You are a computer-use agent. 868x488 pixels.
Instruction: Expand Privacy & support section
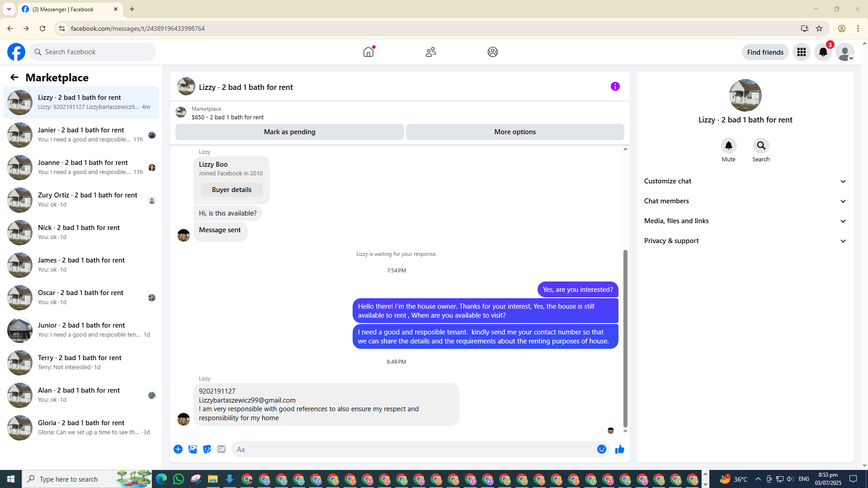pos(745,241)
